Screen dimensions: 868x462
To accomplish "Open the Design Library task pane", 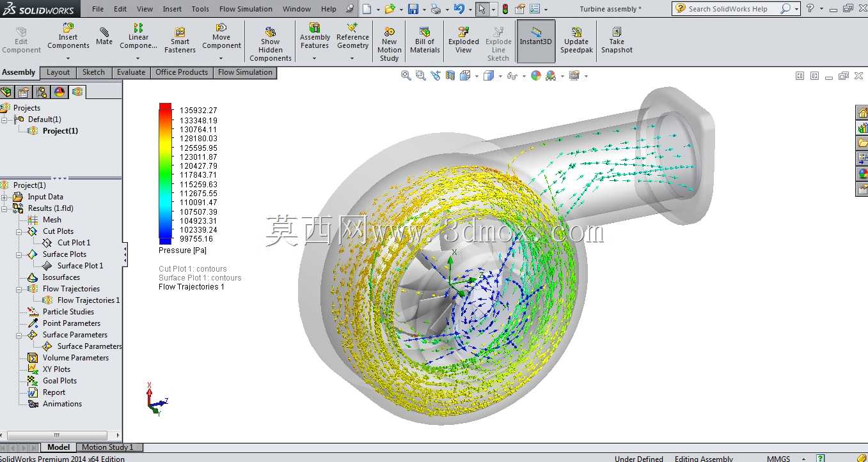I will pyautogui.click(x=862, y=128).
